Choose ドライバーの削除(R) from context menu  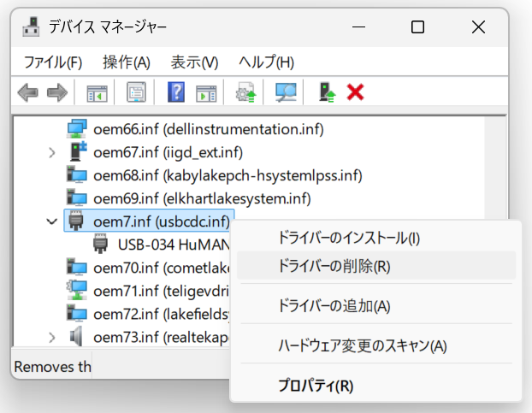pos(376,265)
